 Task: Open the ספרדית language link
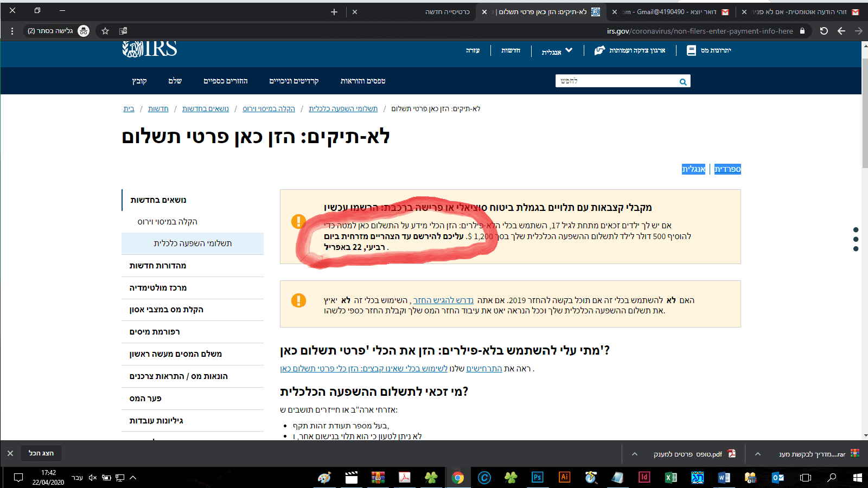727,169
